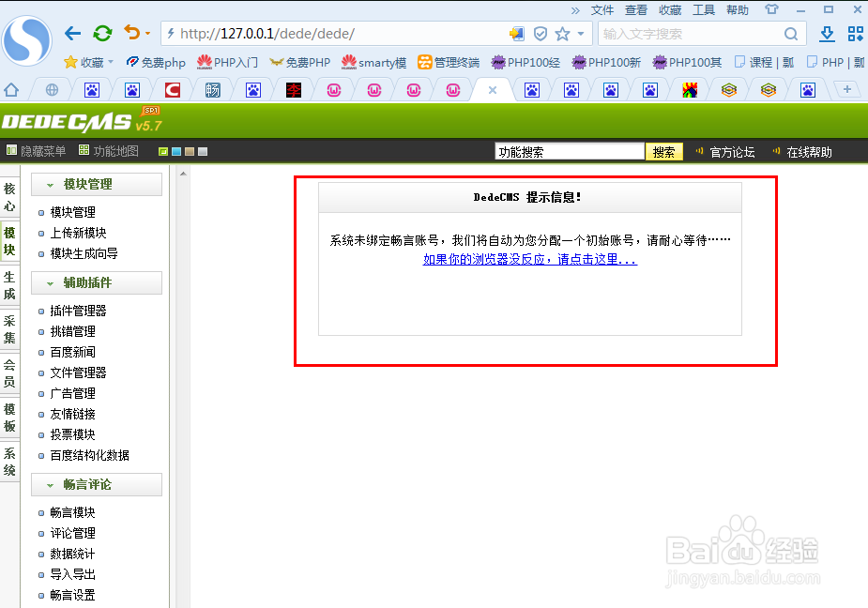Open the 功能地图 function map

pyautogui.click(x=109, y=151)
